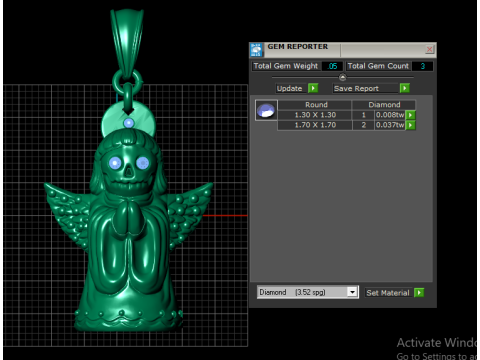Click the Gem Reporter title bar
Viewport: 480px width, 360px height.
pyautogui.click(x=343, y=50)
